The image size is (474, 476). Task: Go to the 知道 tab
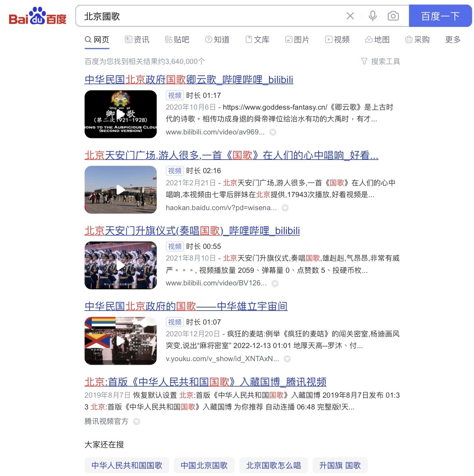pyautogui.click(x=217, y=40)
